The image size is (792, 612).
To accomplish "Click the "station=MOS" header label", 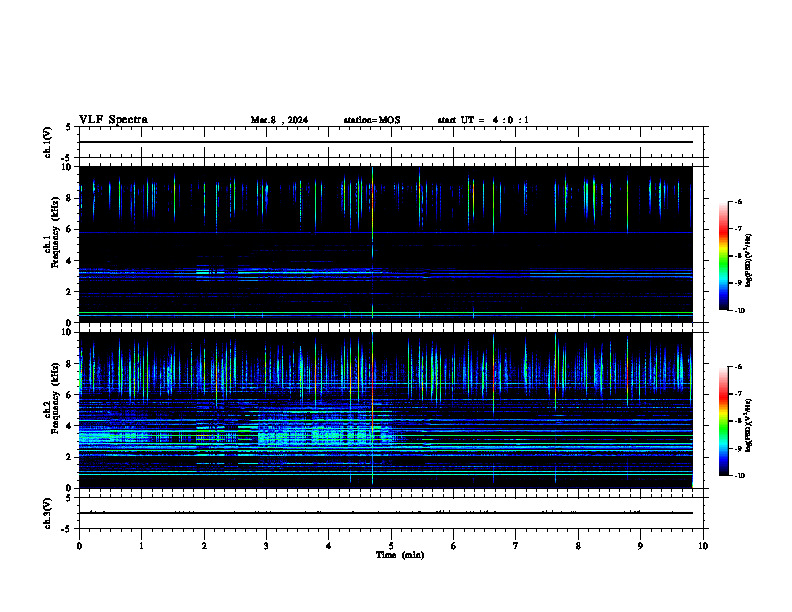I will pos(372,120).
